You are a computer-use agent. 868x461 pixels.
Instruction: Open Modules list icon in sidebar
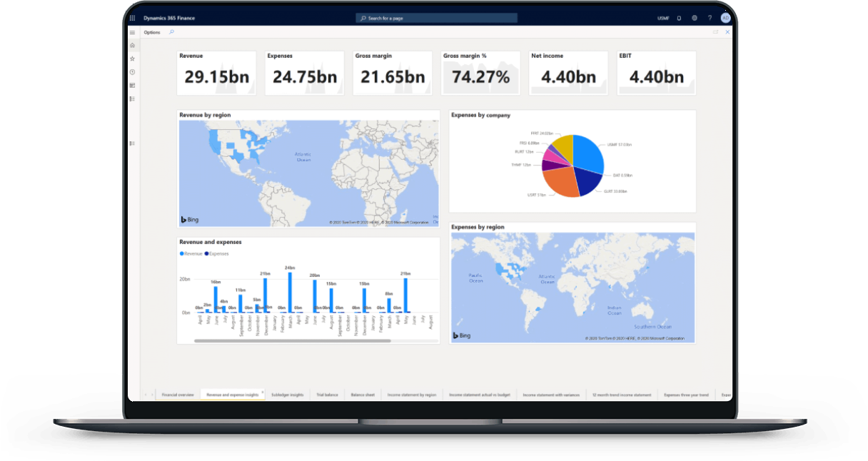pos(132,99)
